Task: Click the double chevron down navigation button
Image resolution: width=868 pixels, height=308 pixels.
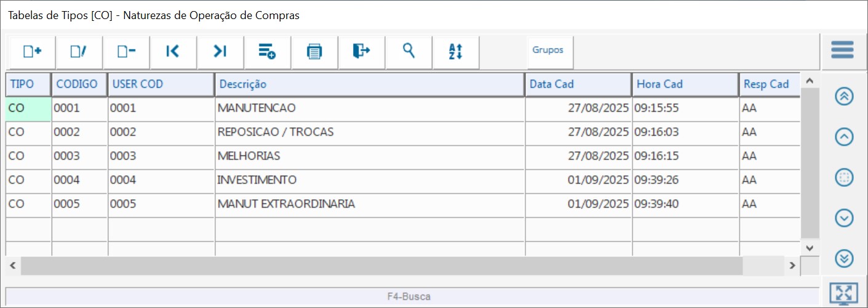Action: (x=844, y=259)
